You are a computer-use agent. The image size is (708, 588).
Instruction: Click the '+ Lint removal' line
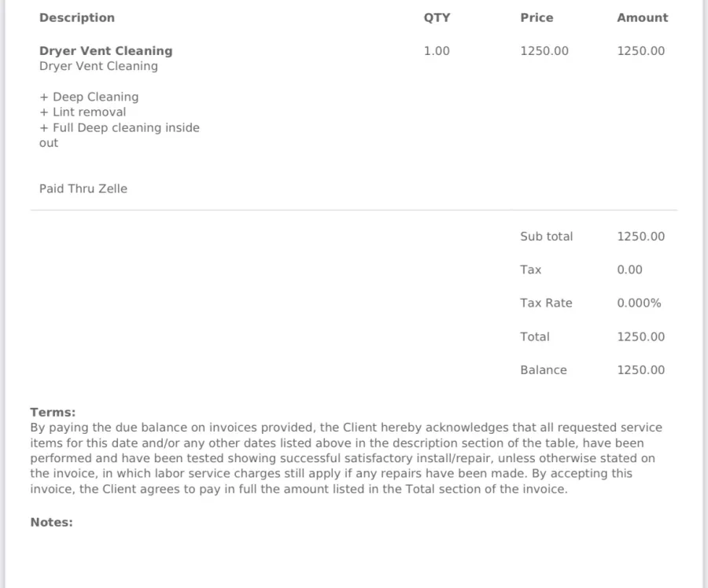coord(83,112)
